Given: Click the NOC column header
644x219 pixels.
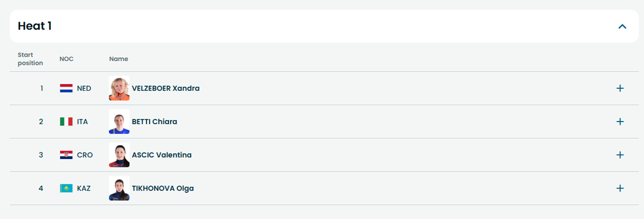Looking at the screenshot, I should pos(67,59).
